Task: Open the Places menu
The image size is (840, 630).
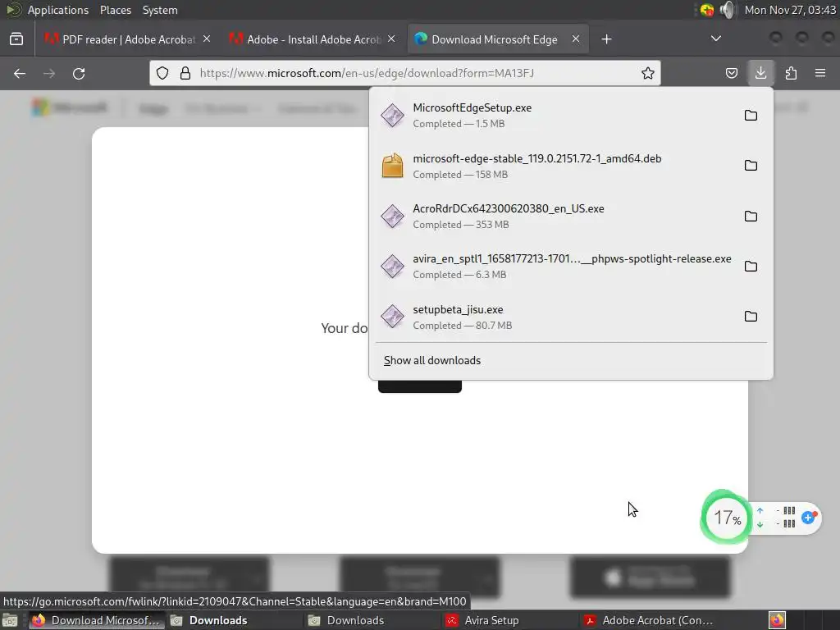Action: (115, 10)
